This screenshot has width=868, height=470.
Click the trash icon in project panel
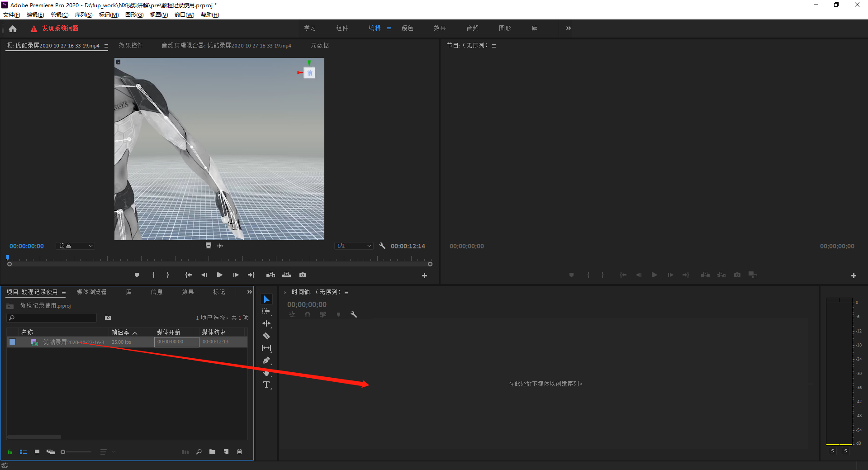point(240,452)
